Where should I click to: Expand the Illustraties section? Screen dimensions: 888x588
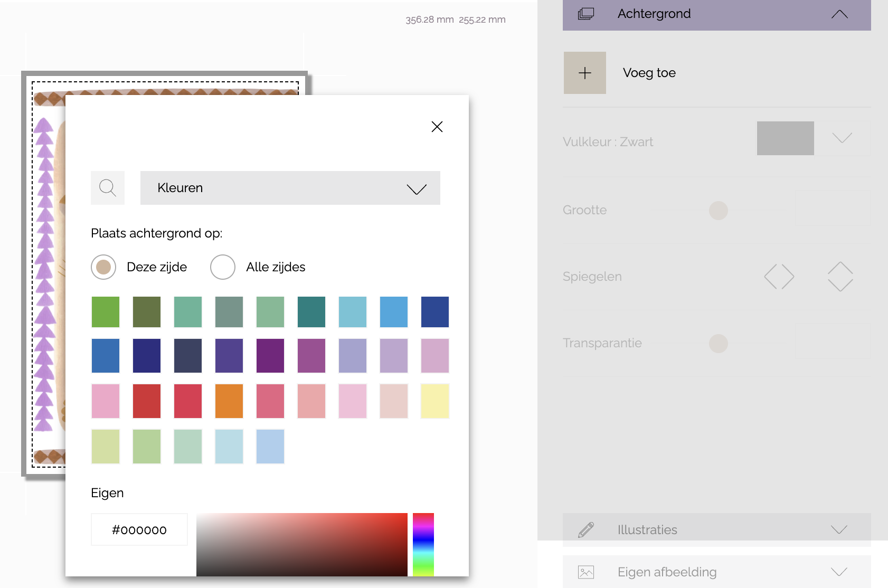(x=838, y=529)
